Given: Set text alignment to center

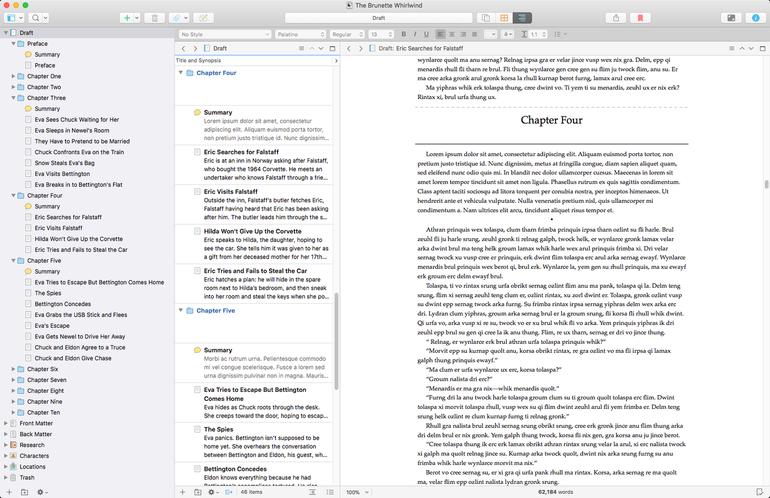Looking at the screenshot, I should [x=452, y=34].
